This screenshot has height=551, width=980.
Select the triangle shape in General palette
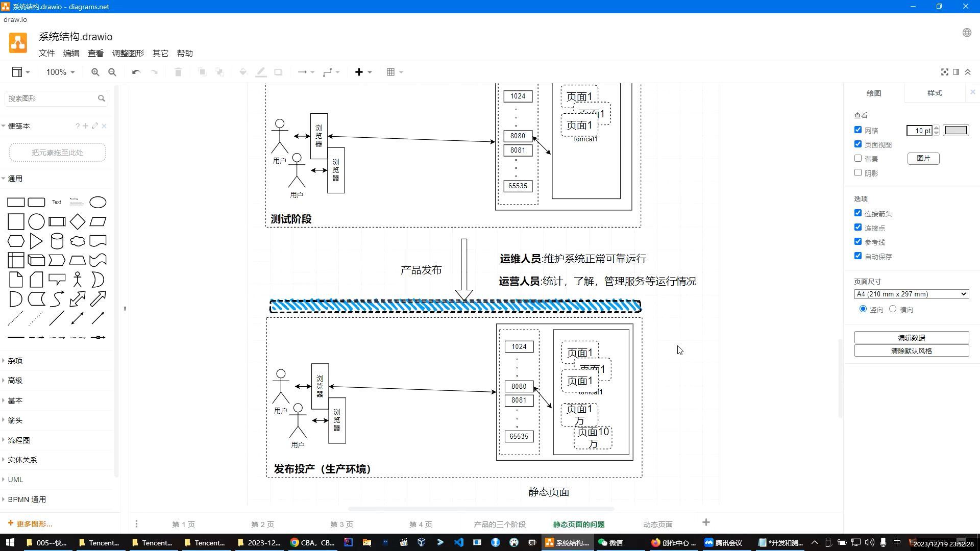tap(36, 241)
